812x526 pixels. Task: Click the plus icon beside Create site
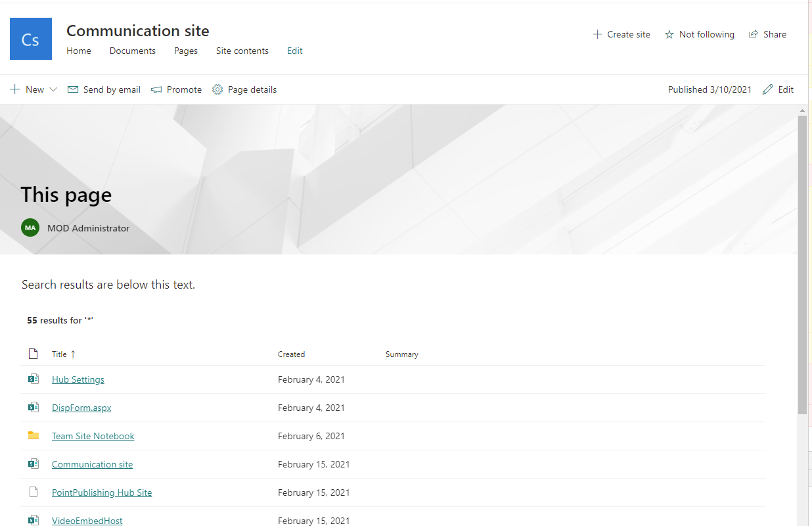point(597,34)
